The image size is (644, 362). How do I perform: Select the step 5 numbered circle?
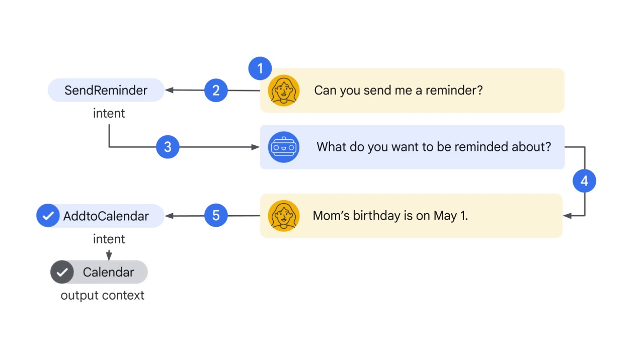[x=216, y=216]
